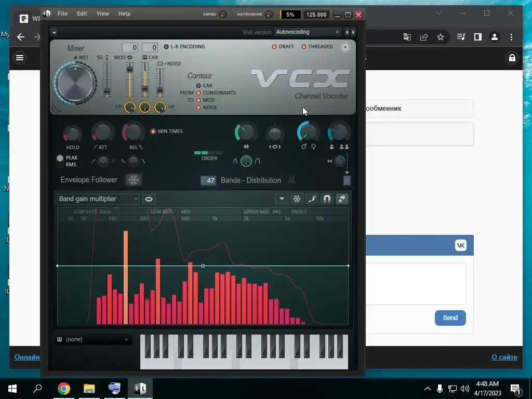Screen dimensions: 532x399
Task: Click the envelope midpoint handle on green line
Action: 203,265
